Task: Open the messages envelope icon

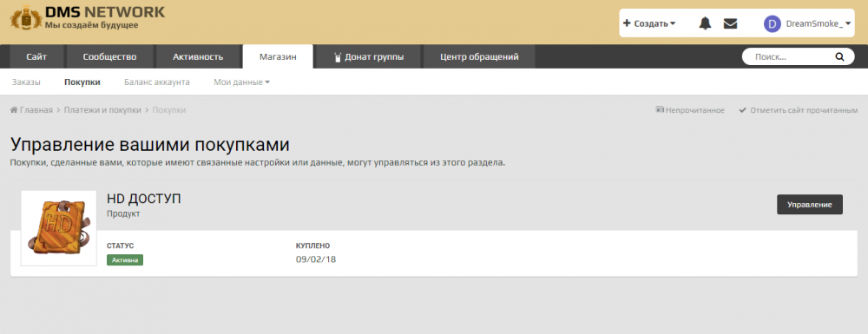Action: coord(730,23)
